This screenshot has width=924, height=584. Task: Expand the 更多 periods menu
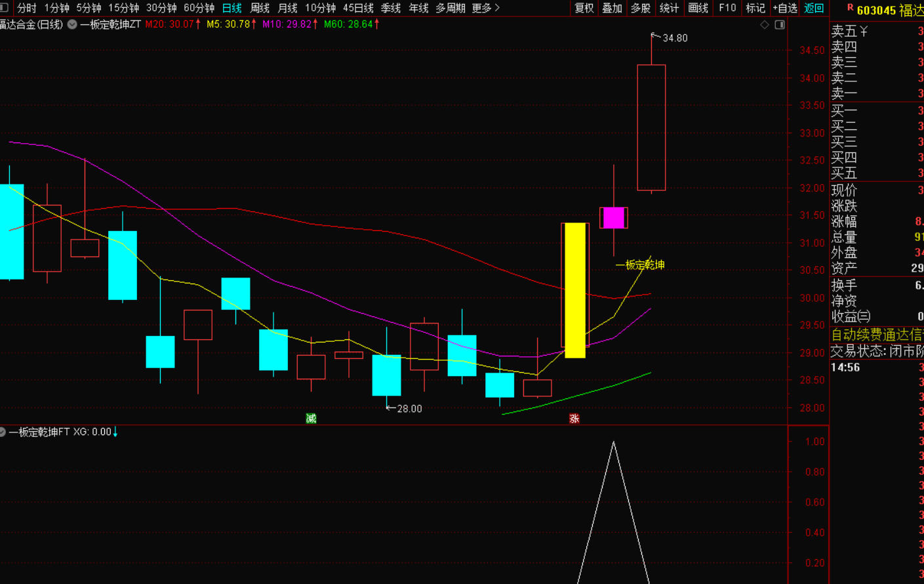(485, 8)
